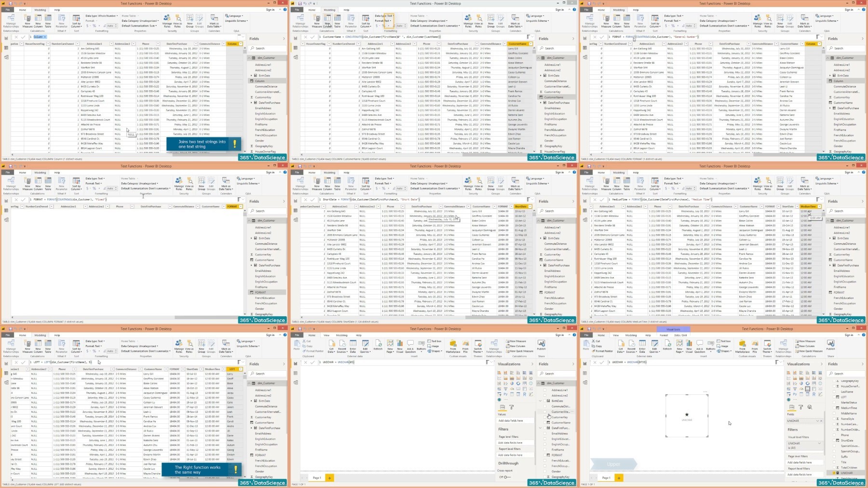Image resolution: width=868 pixels, height=488 pixels.
Task: Switch to Data view in bottom-middle window
Action: click(x=296, y=373)
